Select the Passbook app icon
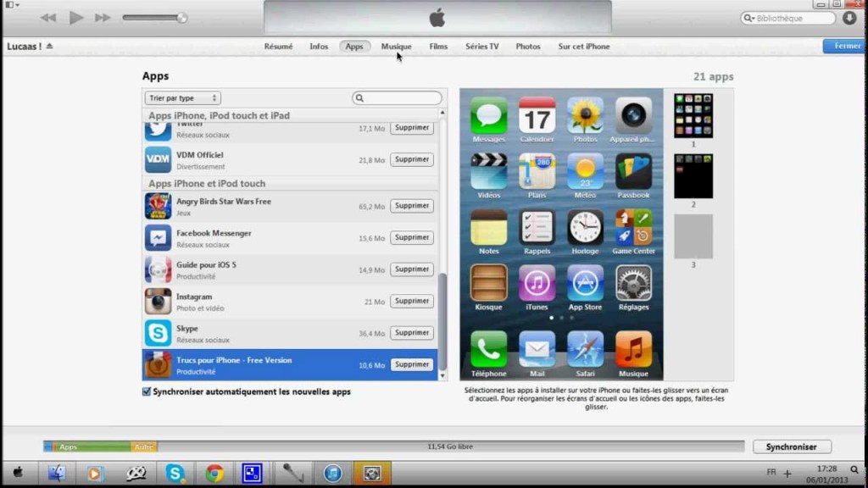This screenshot has width=868, height=488. click(633, 171)
